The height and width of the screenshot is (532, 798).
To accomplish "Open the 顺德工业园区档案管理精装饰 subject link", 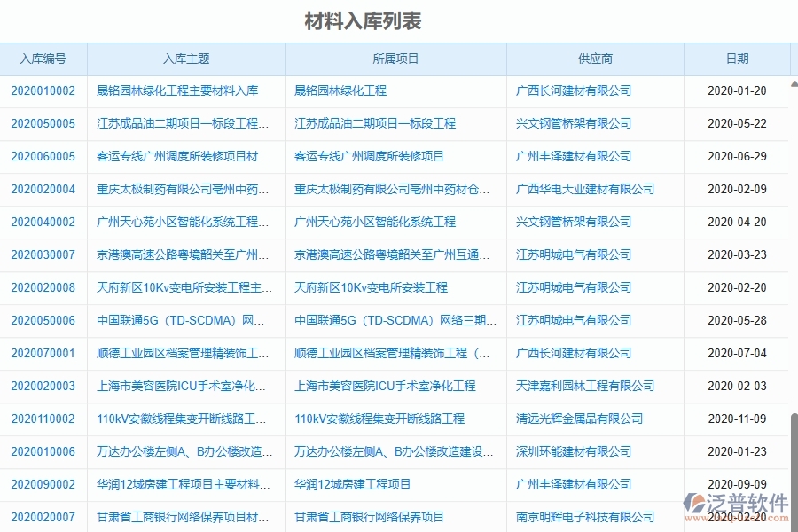I will tap(185, 353).
